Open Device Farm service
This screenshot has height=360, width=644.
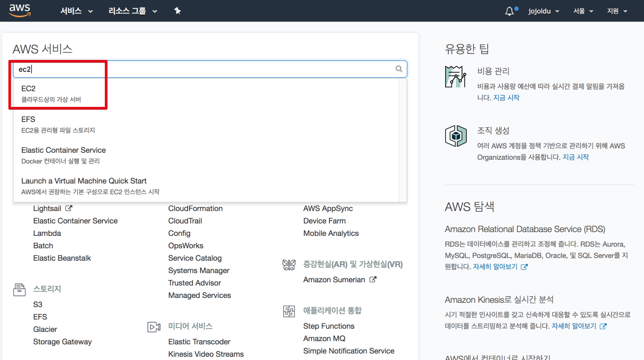click(x=325, y=221)
